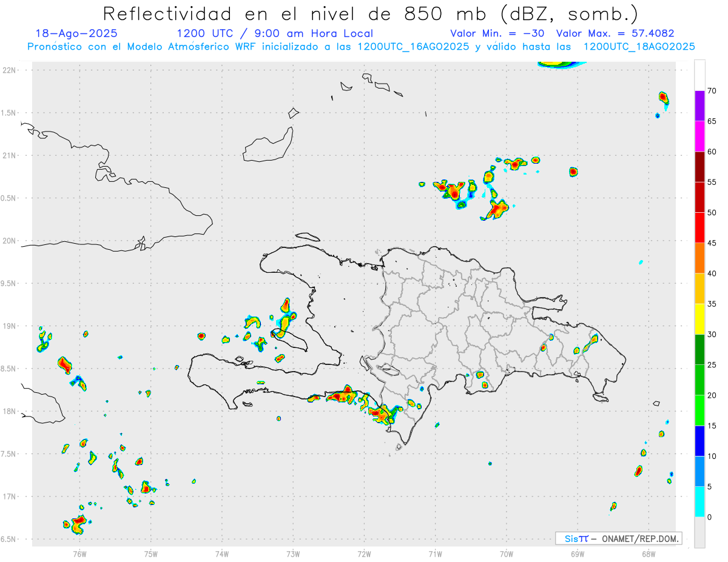Click the '22N' latitude axis label
728x562 pixels.
point(9,70)
